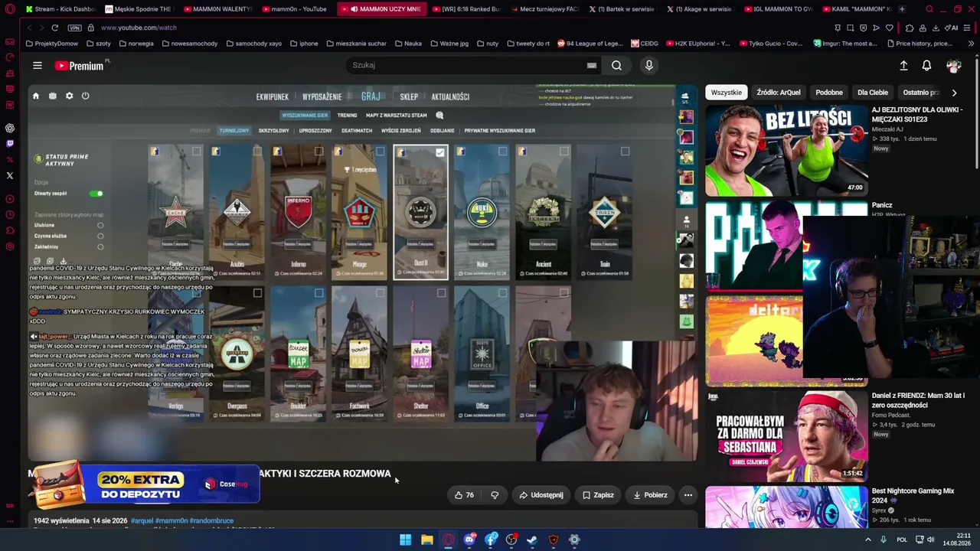This screenshot has height=551, width=980.
Task: Open AJ BEZLITOSNY DLA OLIWKI video thumbnail
Action: tap(786, 151)
